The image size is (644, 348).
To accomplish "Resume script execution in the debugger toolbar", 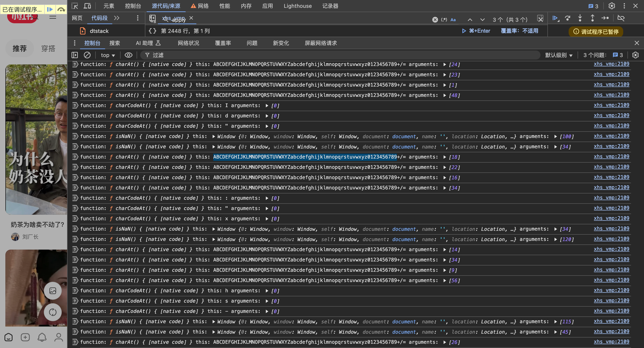I will (555, 18).
